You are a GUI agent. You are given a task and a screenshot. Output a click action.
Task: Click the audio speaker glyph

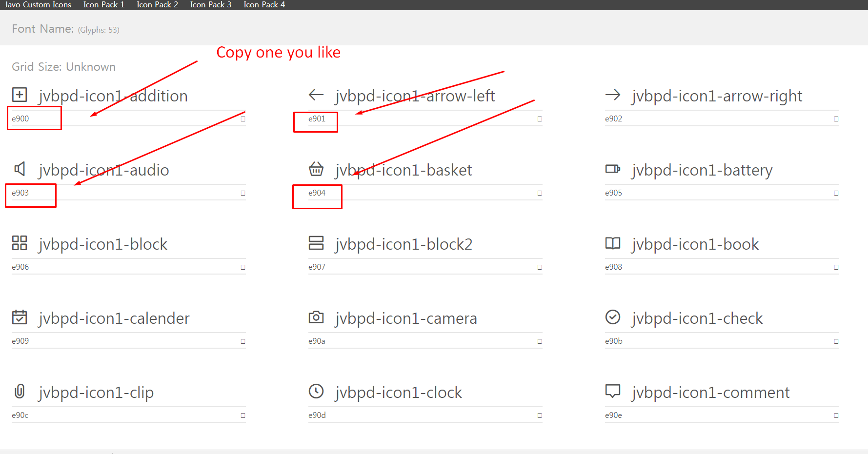point(19,169)
